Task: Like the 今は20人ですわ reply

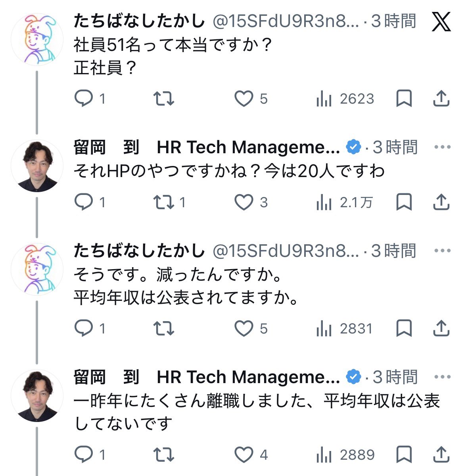Action: (x=244, y=202)
